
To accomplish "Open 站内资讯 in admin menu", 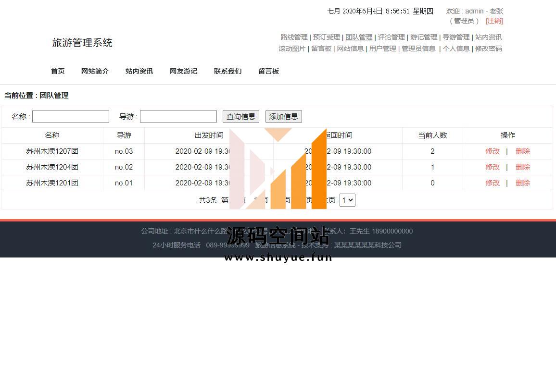I will pos(489,37).
